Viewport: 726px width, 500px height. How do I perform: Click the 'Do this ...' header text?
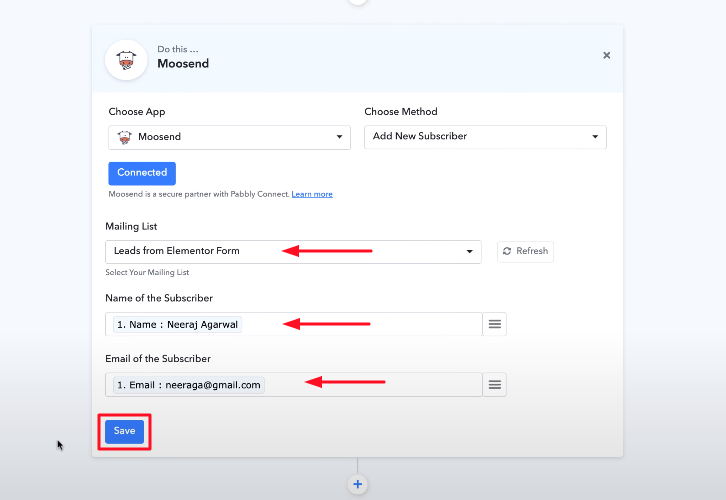(x=178, y=50)
